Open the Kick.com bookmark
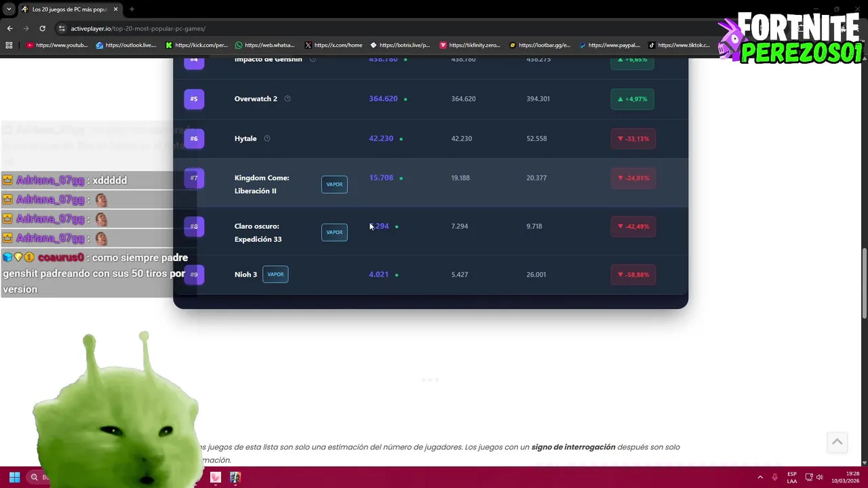 click(x=197, y=45)
